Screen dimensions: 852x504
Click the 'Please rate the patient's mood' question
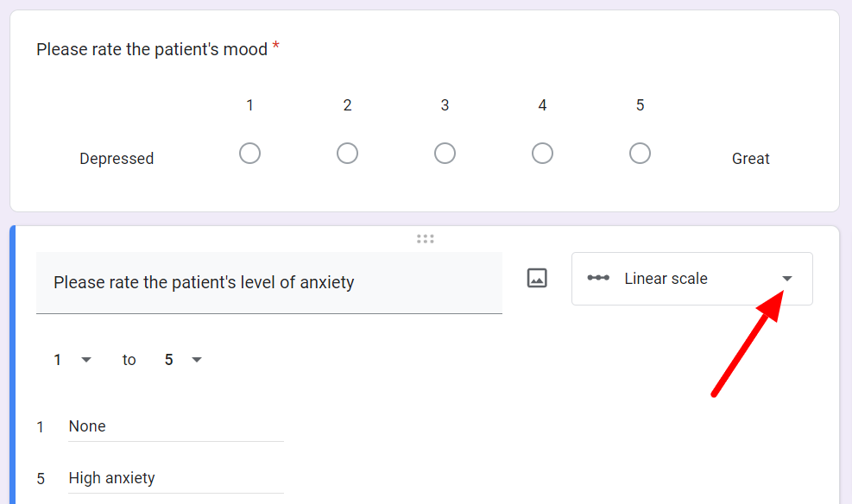click(x=152, y=49)
